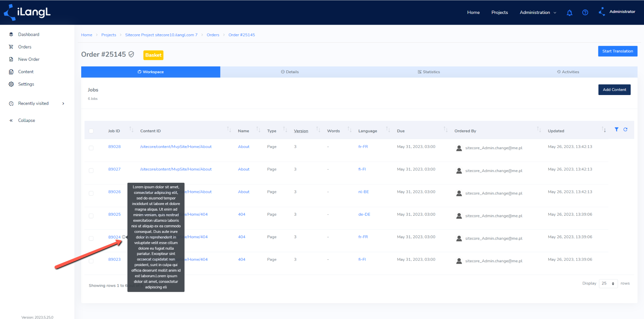
Task: Switch to the Workspace tab
Action: pos(151,72)
